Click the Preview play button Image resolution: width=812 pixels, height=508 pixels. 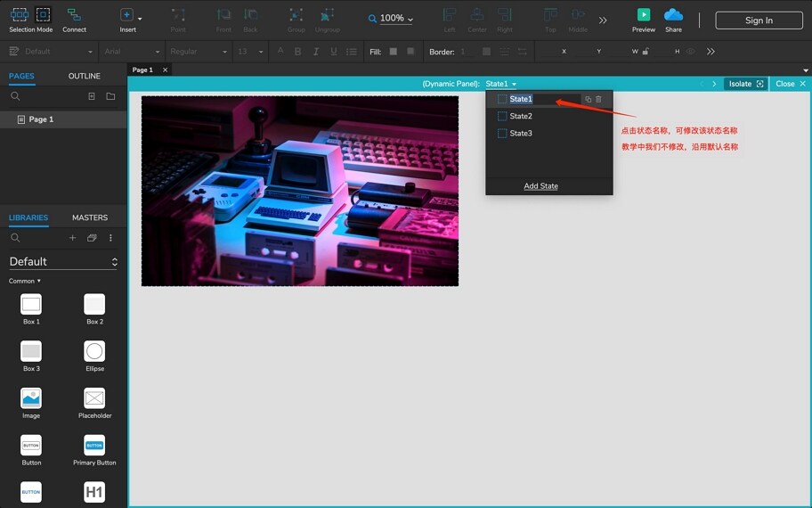tap(644, 14)
